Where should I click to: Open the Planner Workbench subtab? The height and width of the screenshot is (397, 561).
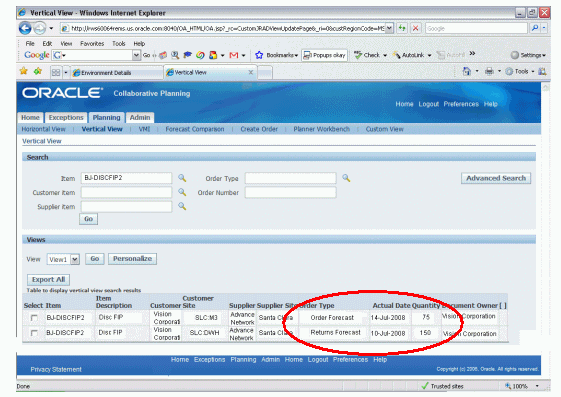pos(321,129)
